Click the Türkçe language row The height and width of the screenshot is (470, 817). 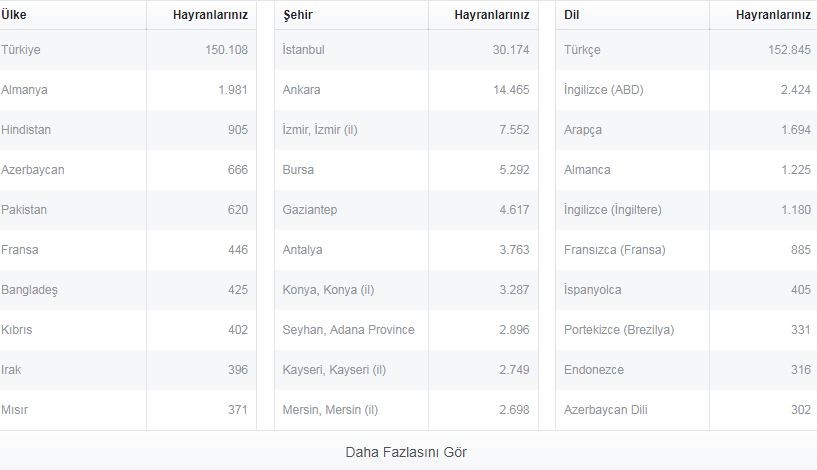pos(686,50)
